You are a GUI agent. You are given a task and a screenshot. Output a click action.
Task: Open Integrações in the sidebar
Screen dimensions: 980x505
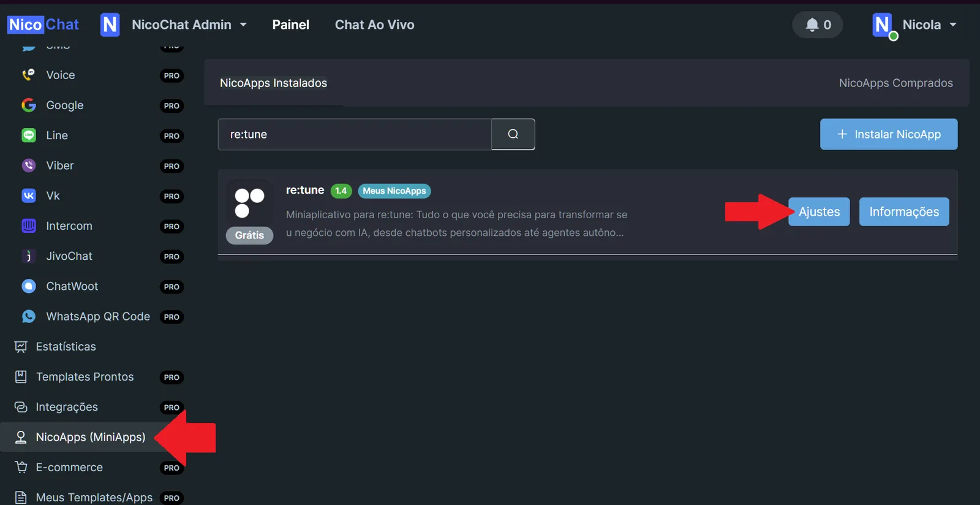click(x=67, y=407)
